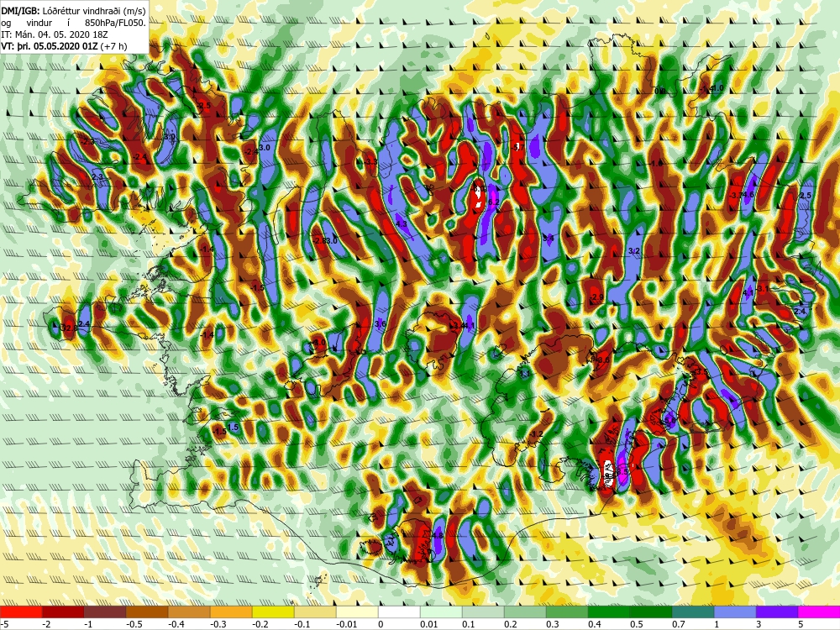The height and width of the screenshot is (630, 840).
Task: Click the 'DMI/IGB: Lóðréttur vindhraði (m/s)' title line
Action: click(x=73, y=9)
